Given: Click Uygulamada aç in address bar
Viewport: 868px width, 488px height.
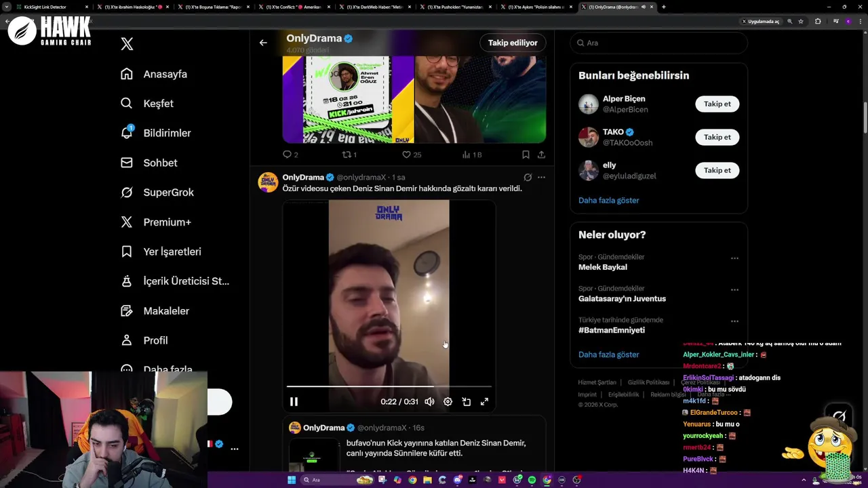Looking at the screenshot, I should coord(760,22).
